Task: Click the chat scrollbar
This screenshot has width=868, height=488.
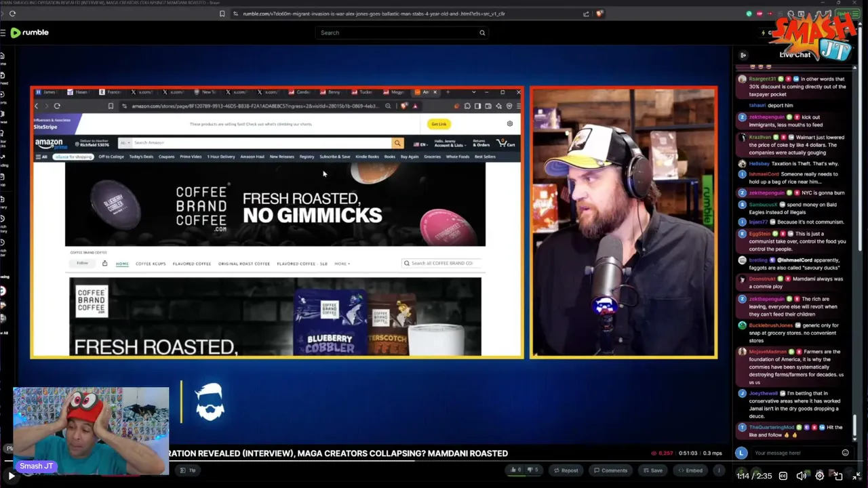Action: 856,427
